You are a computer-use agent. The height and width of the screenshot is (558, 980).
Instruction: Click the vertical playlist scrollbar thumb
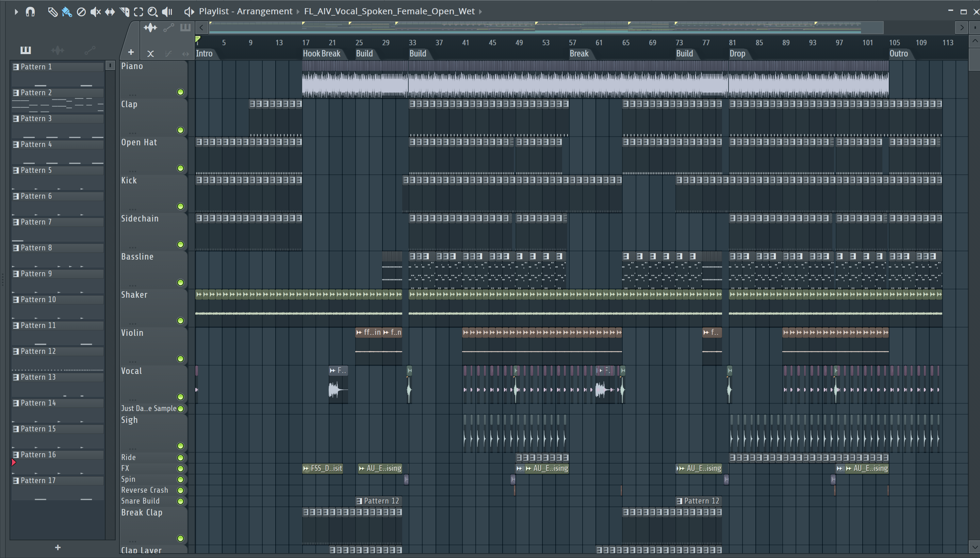974,60
